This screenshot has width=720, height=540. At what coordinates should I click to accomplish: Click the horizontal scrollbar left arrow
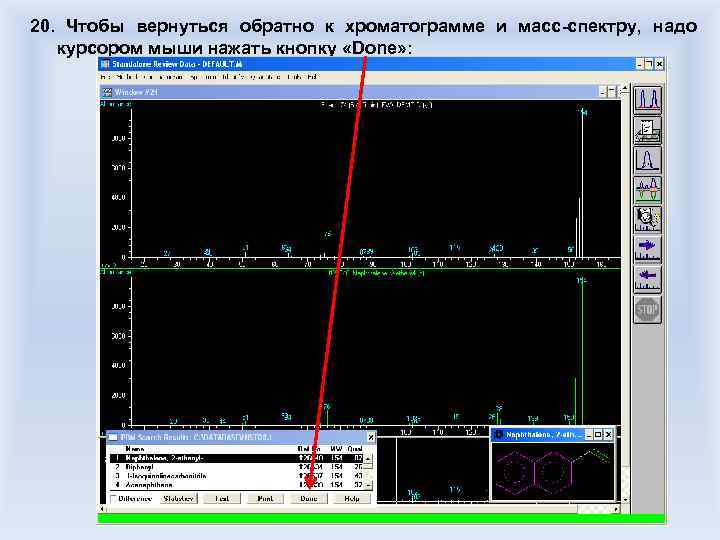103,509
